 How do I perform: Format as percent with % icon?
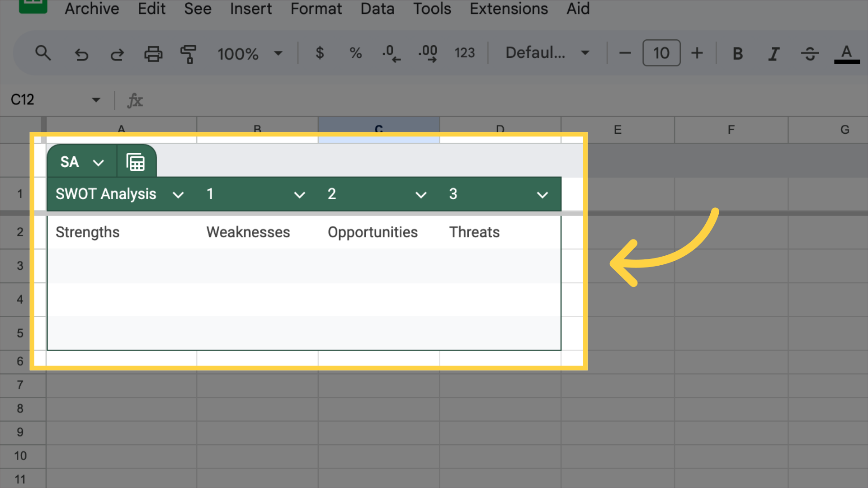(x=356, y=53)
